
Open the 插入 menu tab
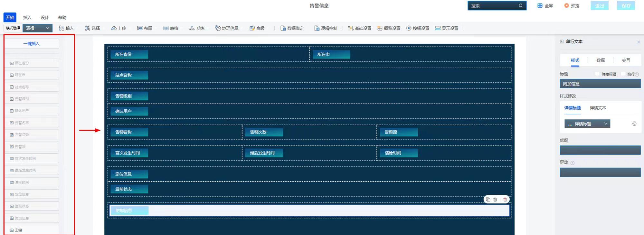click(x=27, y=17)
